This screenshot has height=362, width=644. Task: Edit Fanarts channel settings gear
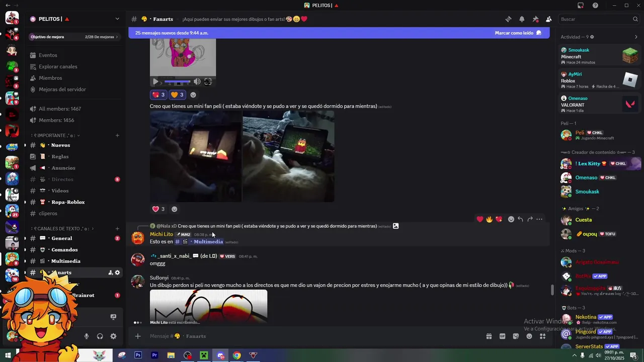pos(117,273)
